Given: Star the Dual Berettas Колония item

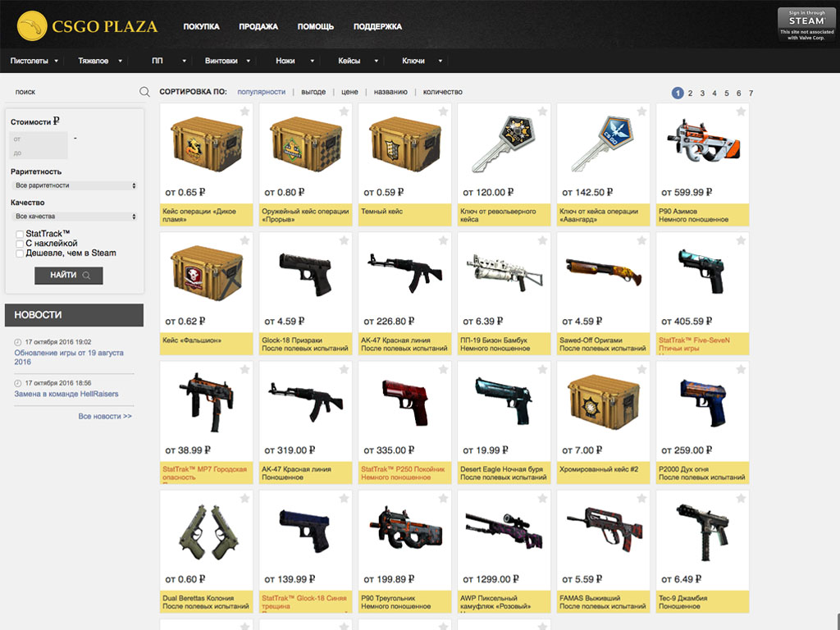Looking at the screenshot, I should pos(244,498).
